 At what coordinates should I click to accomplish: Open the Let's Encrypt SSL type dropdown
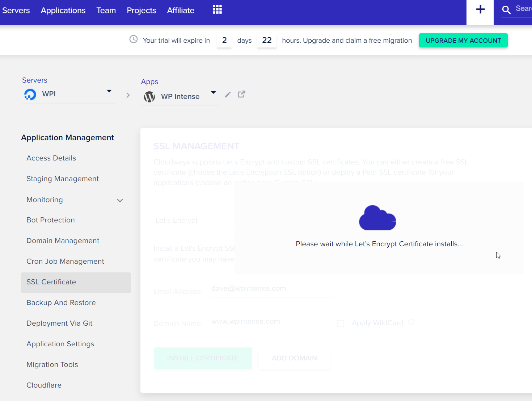tap(194, 221)
